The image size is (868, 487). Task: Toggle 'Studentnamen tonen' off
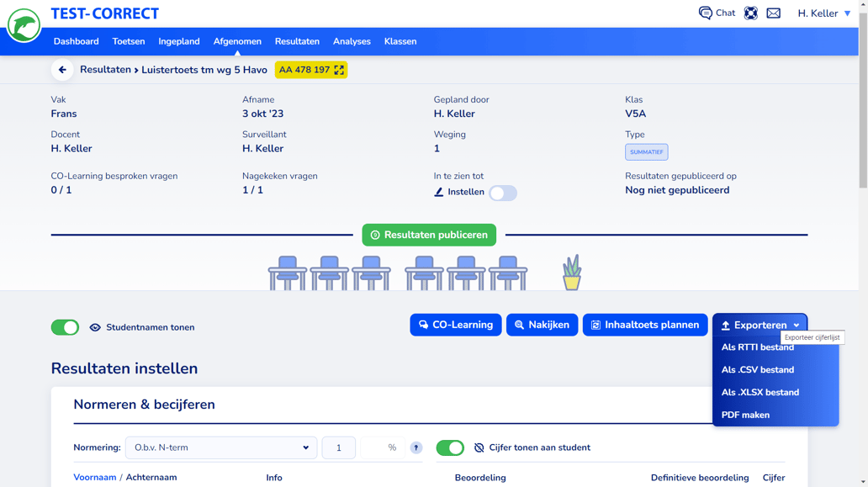(65, 327)
